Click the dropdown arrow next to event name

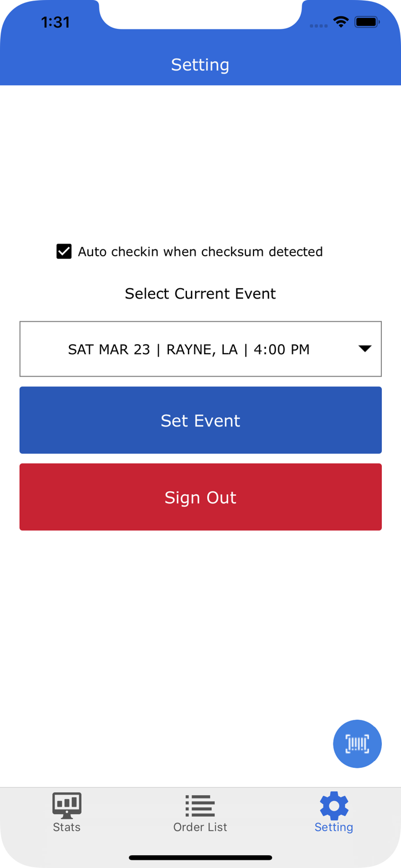365,349
